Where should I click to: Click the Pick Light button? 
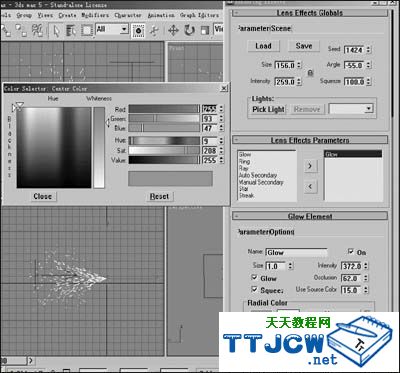tap(268, 109)
